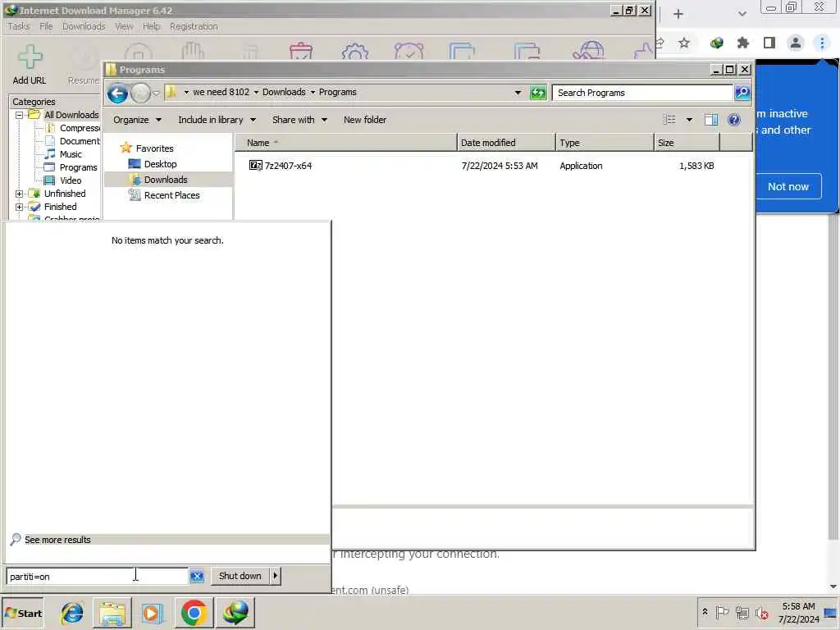Open the recent pages dropdown arrow

click(x=156, y=94)
